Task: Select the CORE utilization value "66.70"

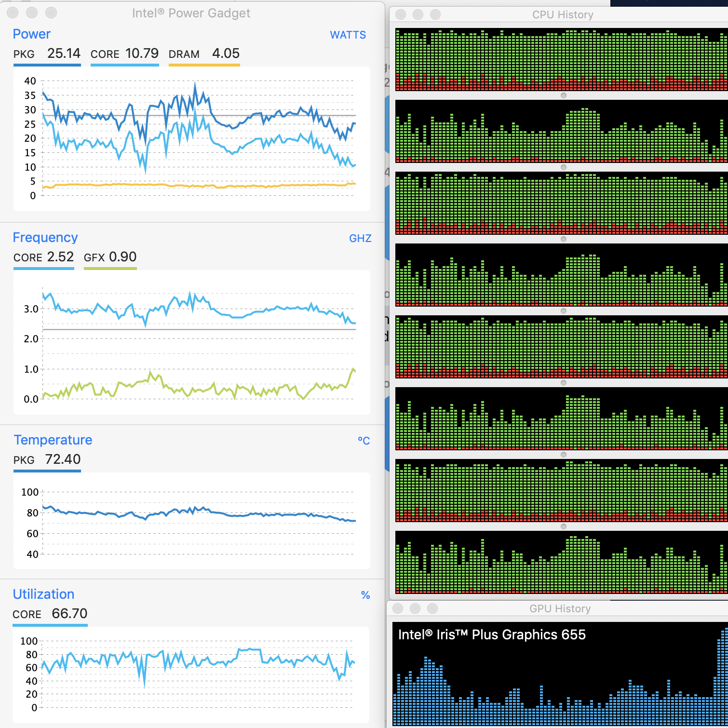Action: (x=70, y=614)
